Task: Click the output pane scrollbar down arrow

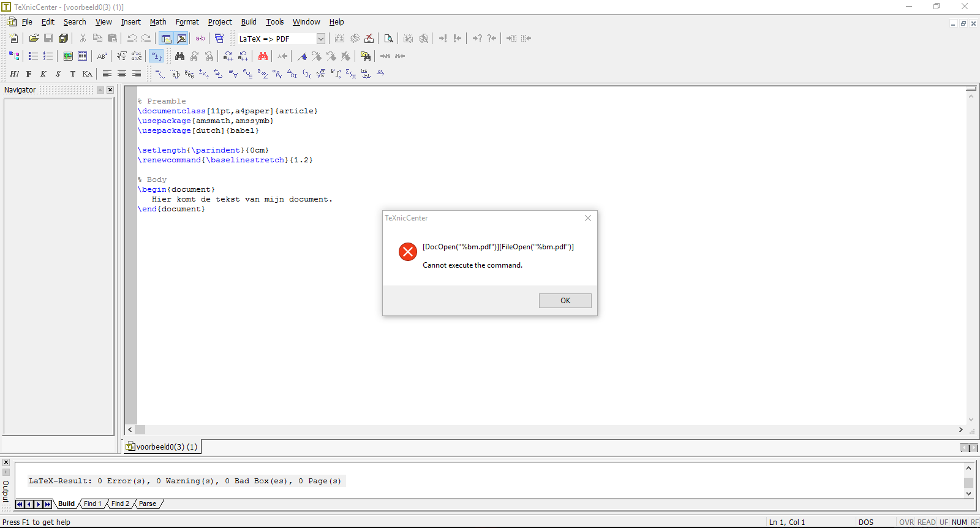Action: [968, 493]
